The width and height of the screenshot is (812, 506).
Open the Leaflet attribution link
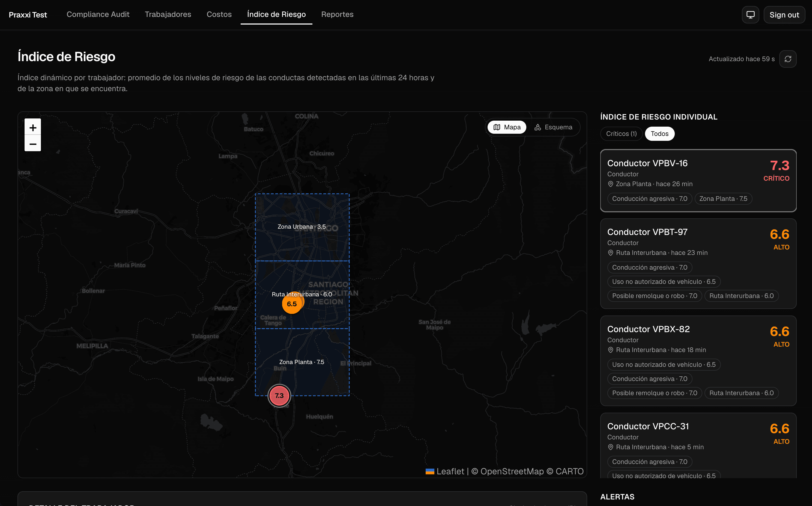coord(445,471)
